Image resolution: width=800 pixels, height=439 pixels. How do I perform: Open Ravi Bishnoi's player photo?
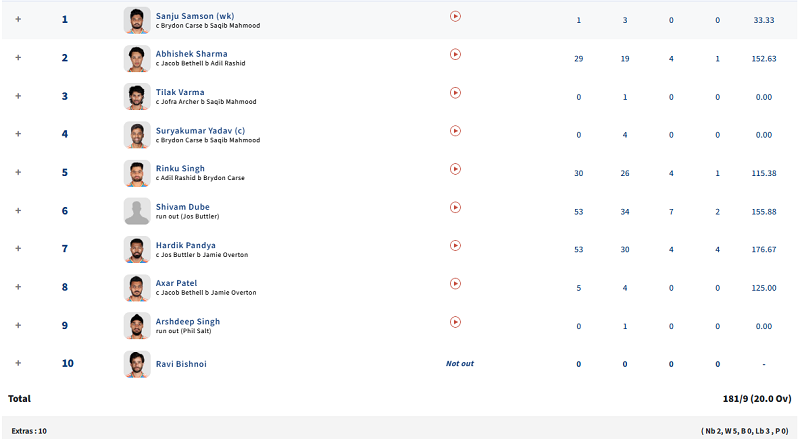click(x=137, y=364)
